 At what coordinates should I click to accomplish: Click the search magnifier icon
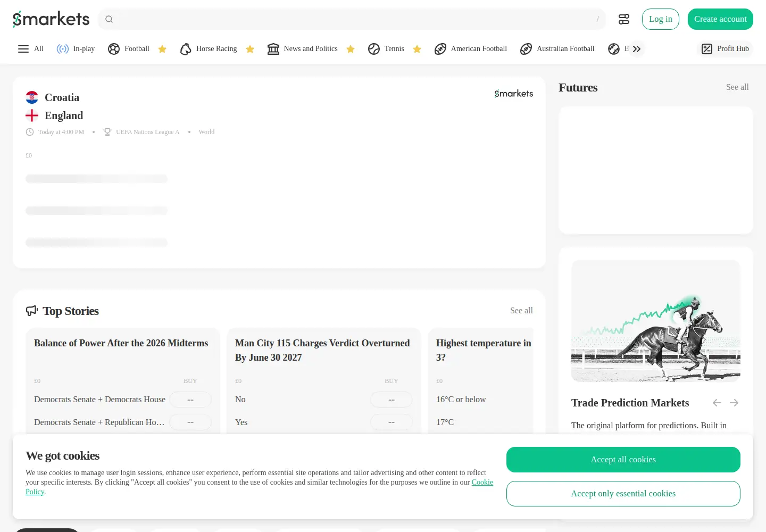pos(109,19)
